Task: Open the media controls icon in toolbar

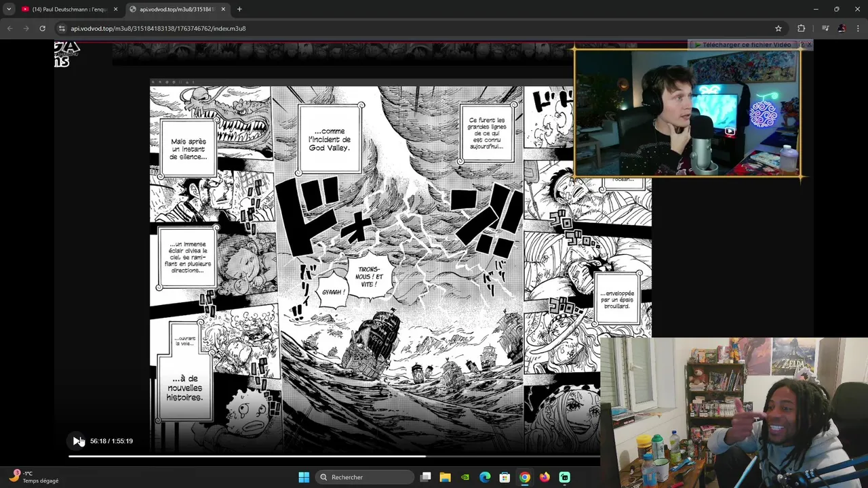Action: 825,28
